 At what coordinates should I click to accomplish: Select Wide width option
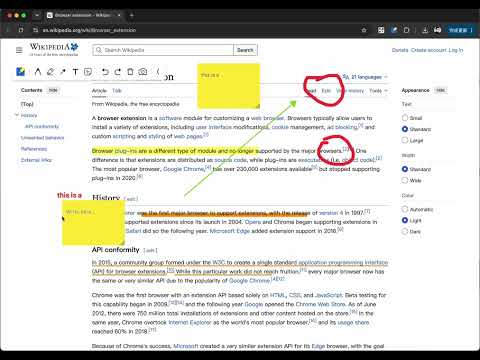coord(405,180)
